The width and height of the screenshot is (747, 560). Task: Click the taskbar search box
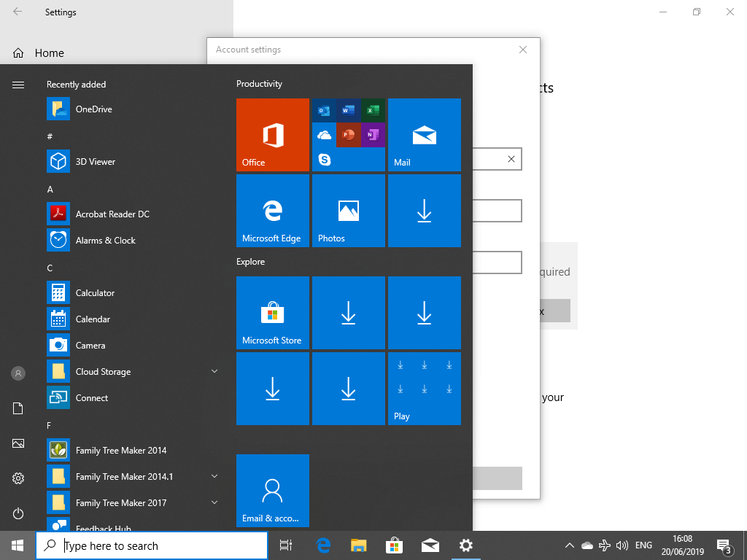[x=152, y=545]
